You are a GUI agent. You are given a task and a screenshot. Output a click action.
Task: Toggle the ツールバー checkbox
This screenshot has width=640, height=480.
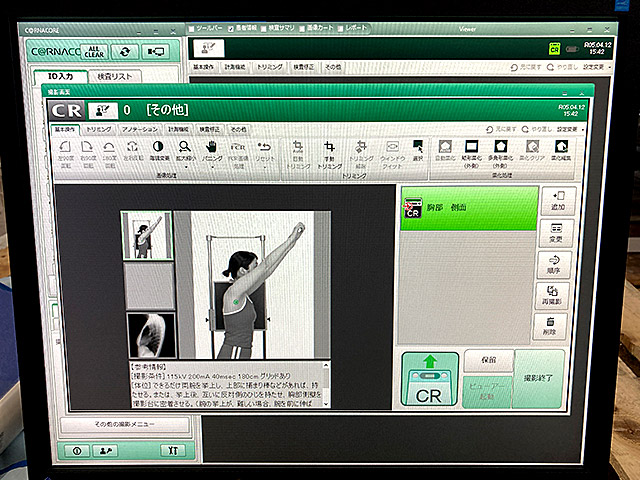[191, 29]
